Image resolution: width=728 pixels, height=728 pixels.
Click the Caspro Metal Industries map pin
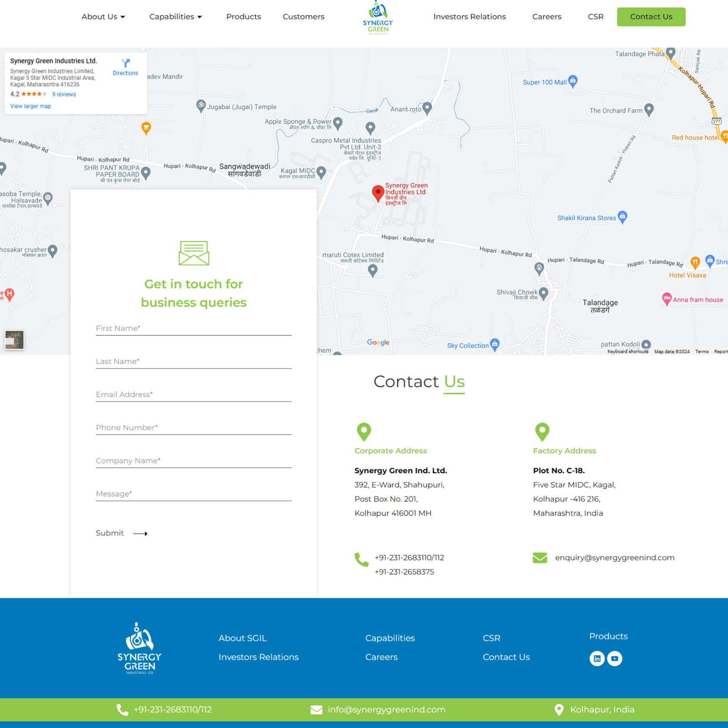point(370,128)
